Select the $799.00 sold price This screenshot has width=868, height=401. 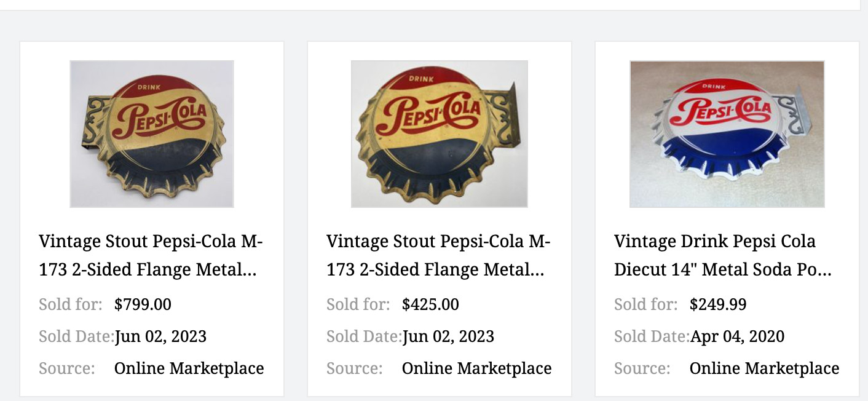pyautogui.click(x=142, y=304)
